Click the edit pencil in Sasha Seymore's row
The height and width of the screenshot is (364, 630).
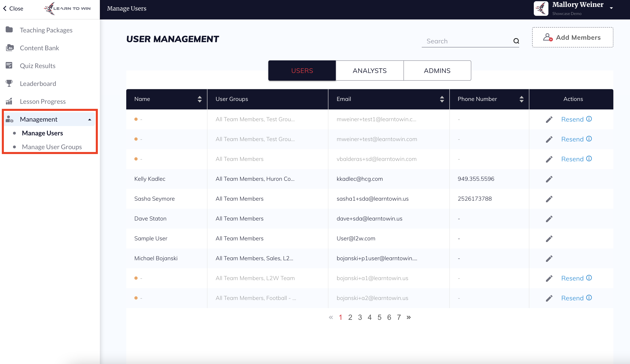pyautogui.click(x=549, y=199)
